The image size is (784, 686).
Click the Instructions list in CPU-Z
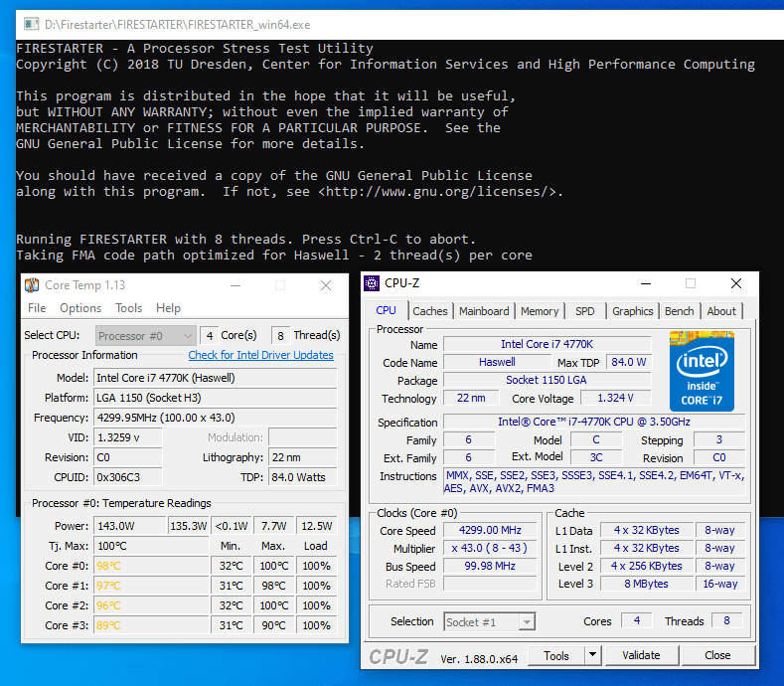[594, 482]
